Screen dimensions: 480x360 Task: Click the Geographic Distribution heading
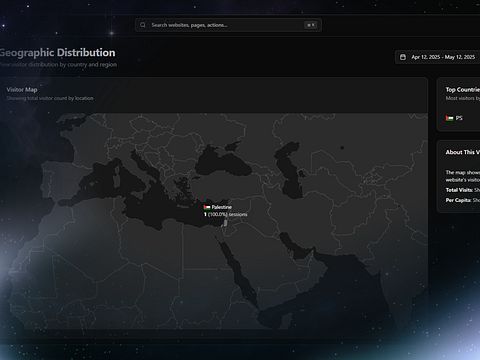click(x=57, y=53)
